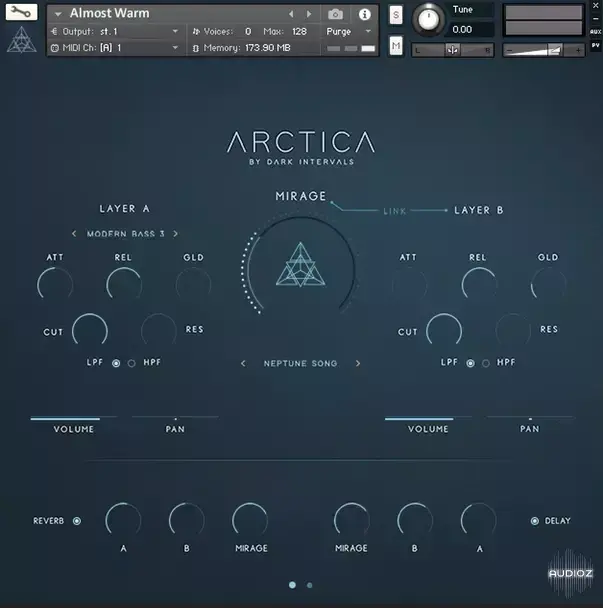Go to previous instrument arrow

(291, 14)
